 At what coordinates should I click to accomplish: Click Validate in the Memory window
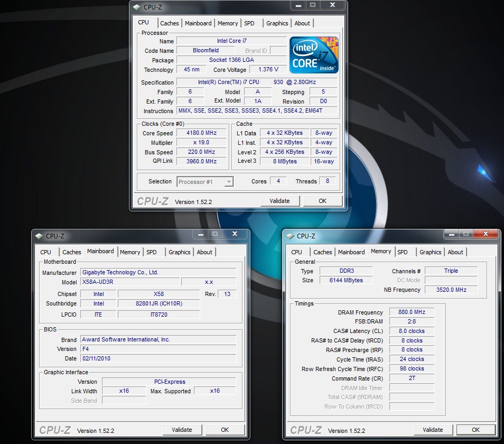433,430
